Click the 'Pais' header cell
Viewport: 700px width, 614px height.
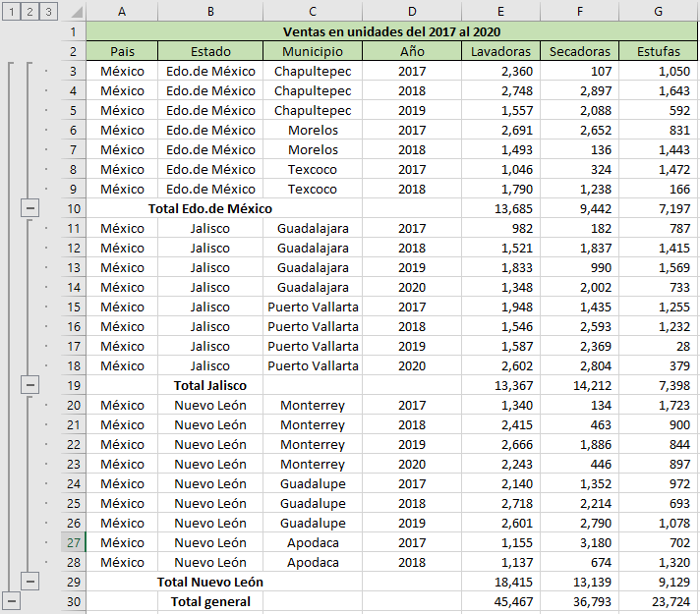122,51
